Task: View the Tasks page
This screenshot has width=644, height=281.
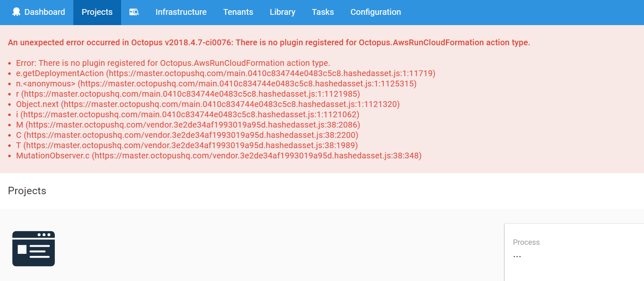Action: tap(323, 12)
